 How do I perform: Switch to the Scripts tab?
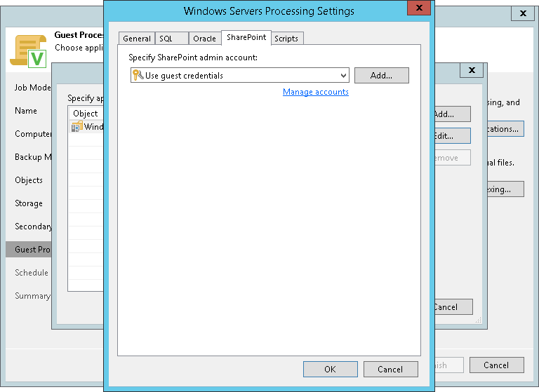(286, 39)
